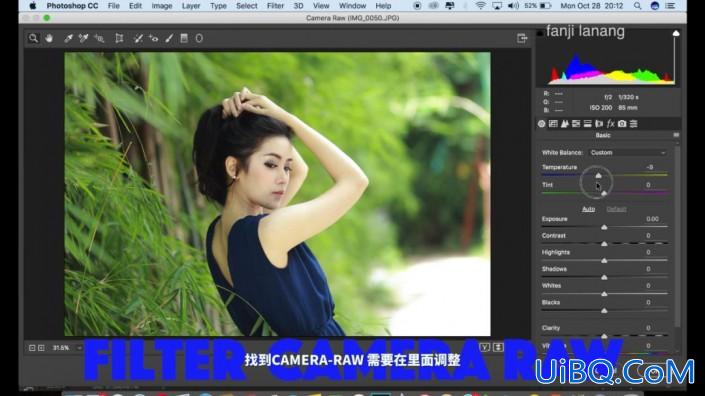Open the Window menu
The image size is (705, 396).
click(x=352, y=6)
